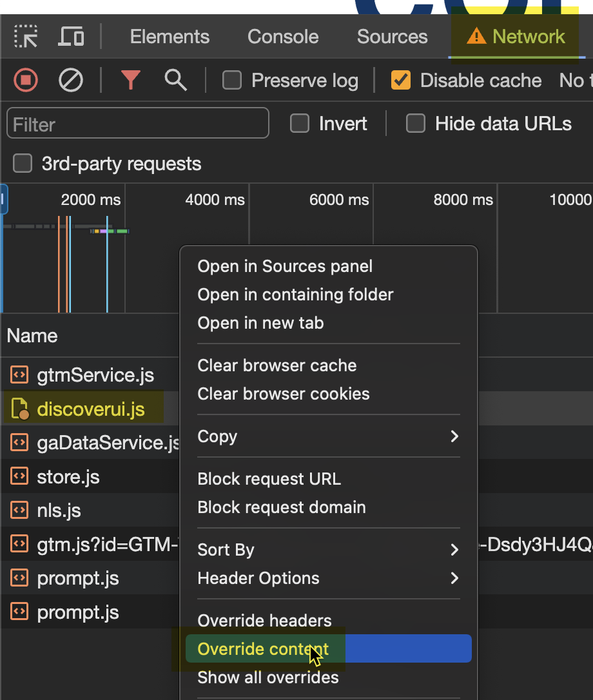Viewport: 593px width, 700px height.
Task: Open the Header Options submenu
Action: coord(454,578)
